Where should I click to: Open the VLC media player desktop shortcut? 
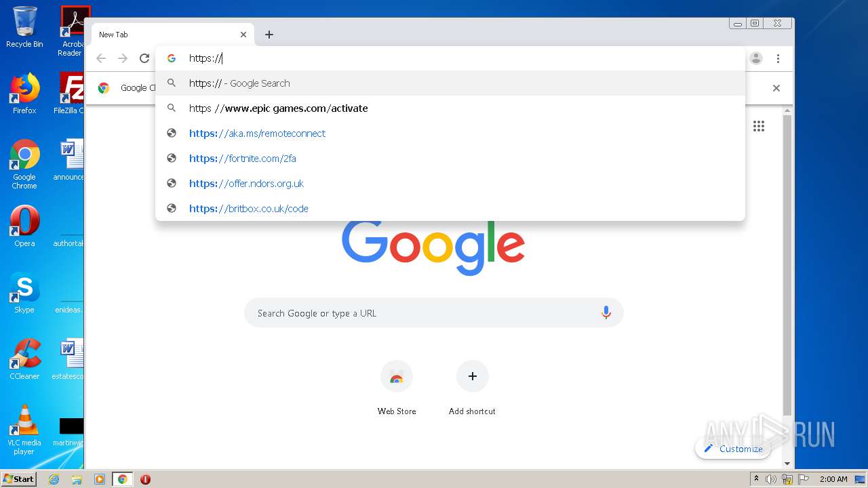(x=24, y=430)
